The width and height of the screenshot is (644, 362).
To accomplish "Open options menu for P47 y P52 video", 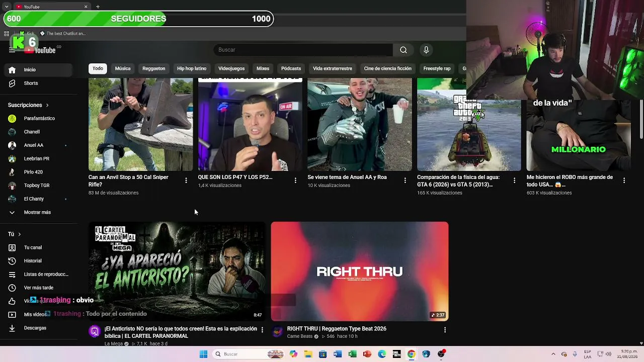I will coord(295,180).
